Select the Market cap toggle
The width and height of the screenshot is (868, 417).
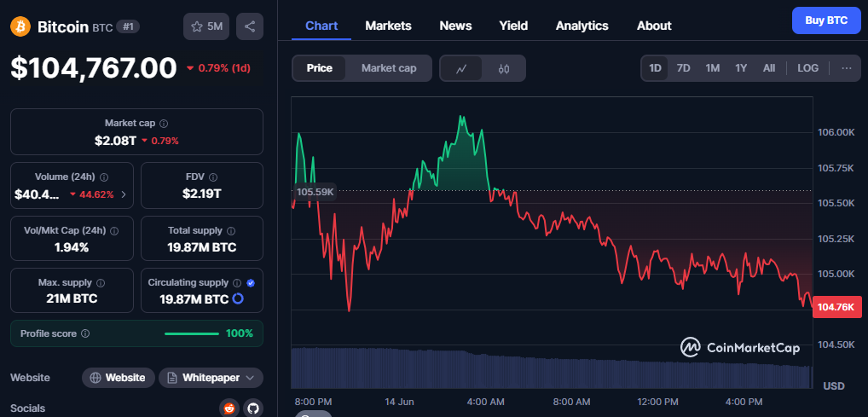389,69
